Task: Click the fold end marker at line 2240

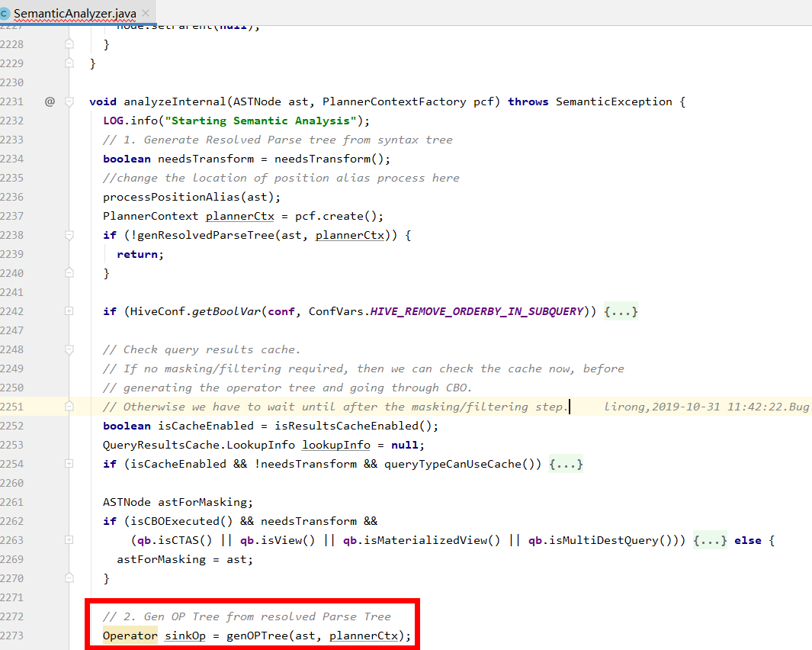Action: click(x=69, y=273)
